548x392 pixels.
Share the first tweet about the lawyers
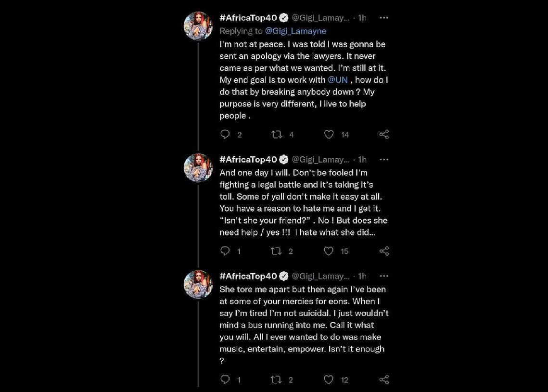point(384,135)
